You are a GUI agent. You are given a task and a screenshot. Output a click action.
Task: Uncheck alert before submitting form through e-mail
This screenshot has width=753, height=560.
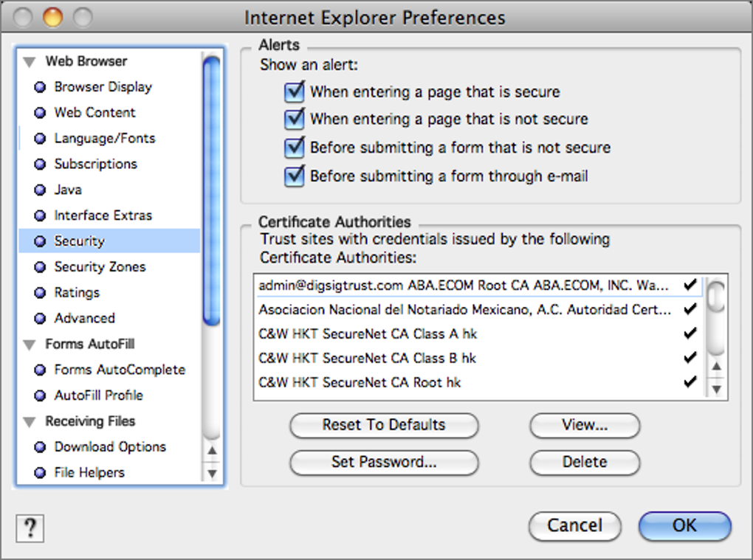(294, 176)
